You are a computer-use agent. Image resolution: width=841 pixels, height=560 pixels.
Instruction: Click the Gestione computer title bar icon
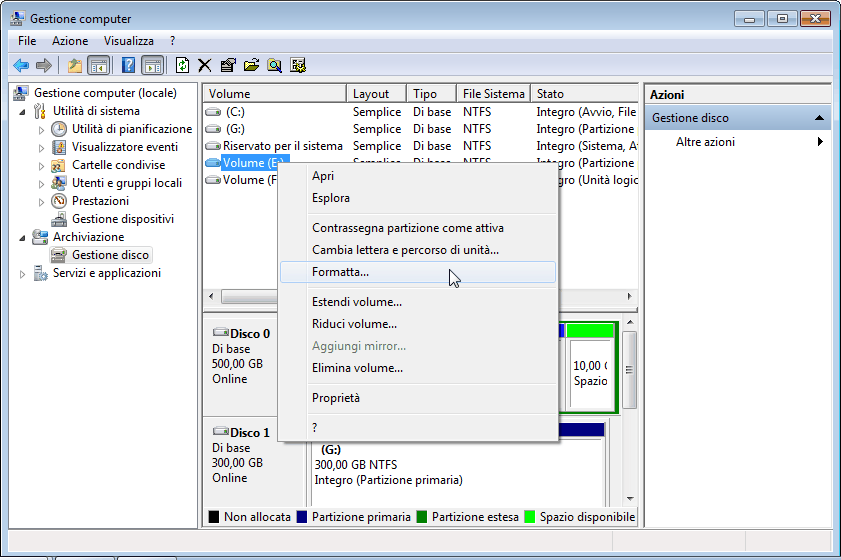point(17,19)
